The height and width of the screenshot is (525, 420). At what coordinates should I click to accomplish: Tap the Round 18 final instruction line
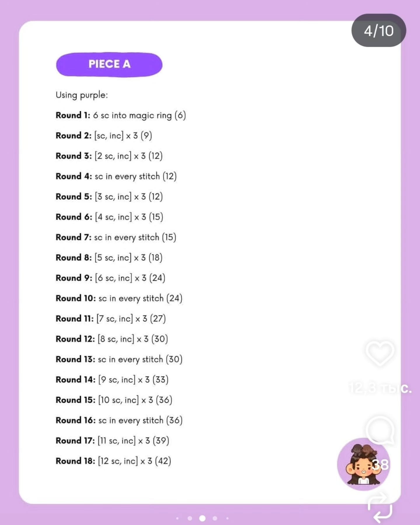pos(113,461)
